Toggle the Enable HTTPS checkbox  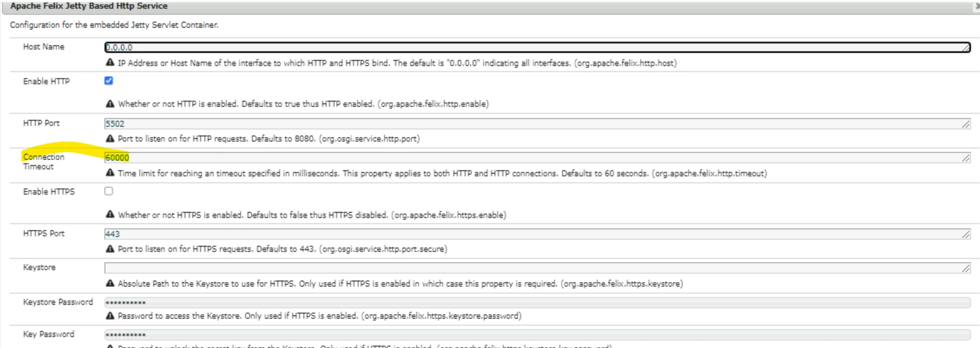109,191
